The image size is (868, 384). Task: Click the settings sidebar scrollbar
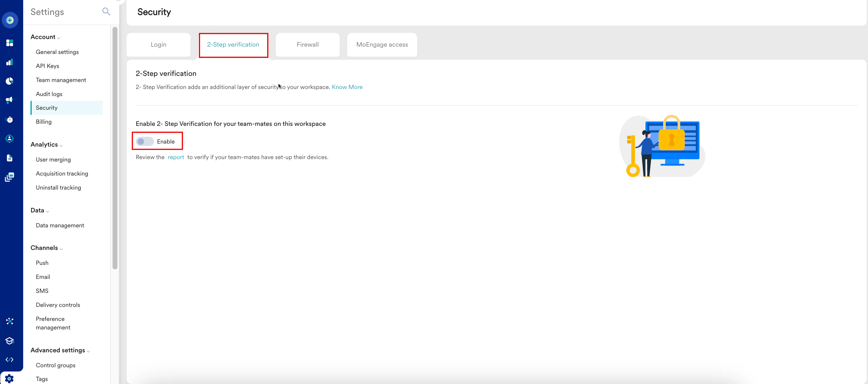point(115,148)
